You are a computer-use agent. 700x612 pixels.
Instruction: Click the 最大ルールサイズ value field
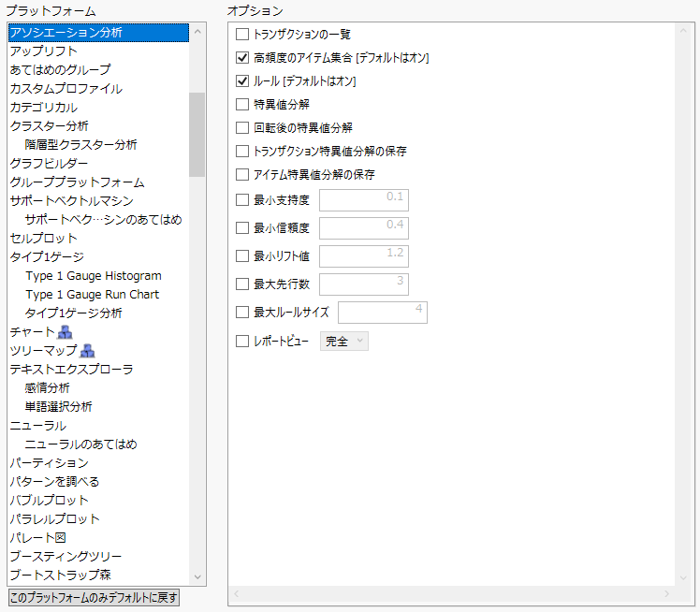click(x=383, y=312)
